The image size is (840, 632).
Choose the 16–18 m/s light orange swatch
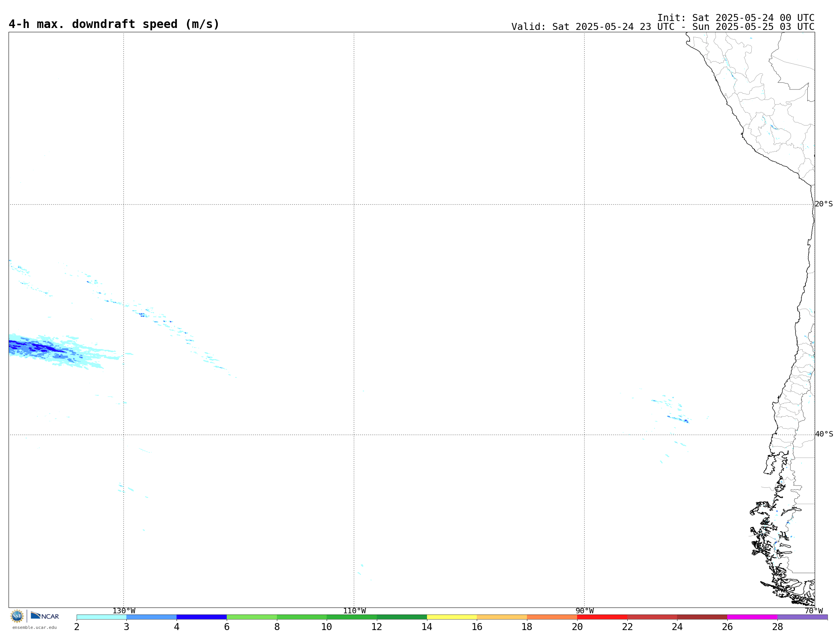tap(502, 617)
